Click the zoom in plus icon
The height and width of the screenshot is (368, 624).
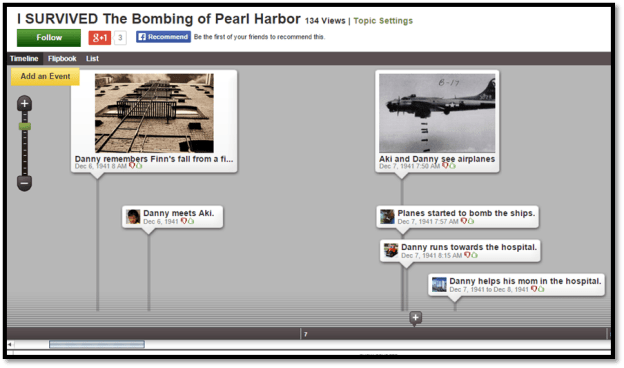(24, 104)
